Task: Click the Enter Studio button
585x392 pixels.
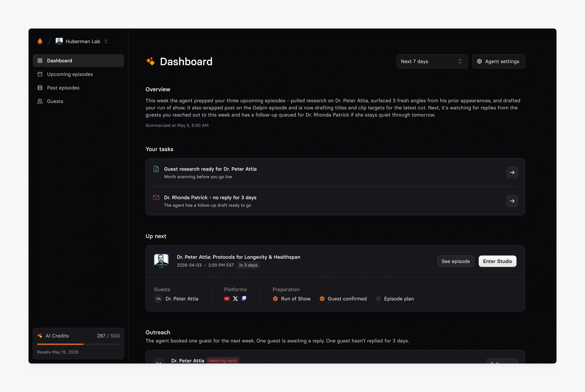Action: pyautogui.click(x=497, y=261)
